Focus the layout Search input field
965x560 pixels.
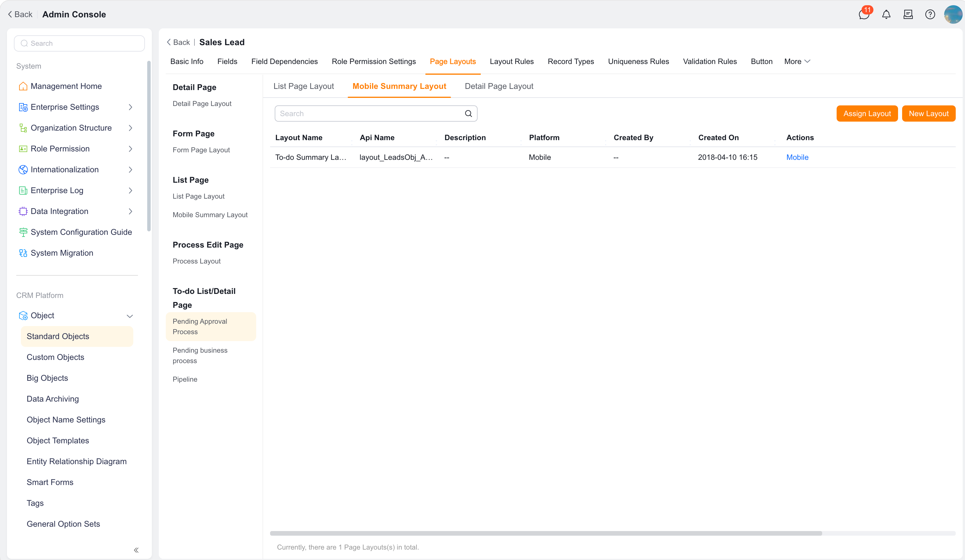pos(376,114)
